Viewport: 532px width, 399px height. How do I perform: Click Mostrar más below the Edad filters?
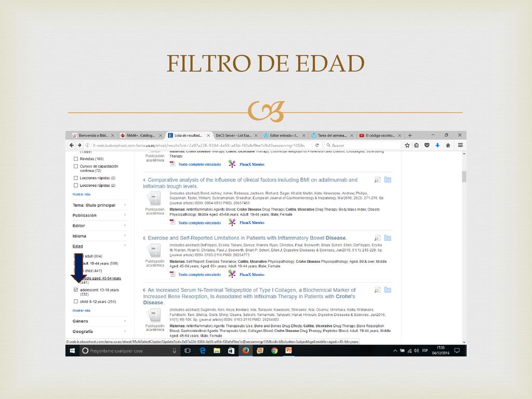coord(82,311)
